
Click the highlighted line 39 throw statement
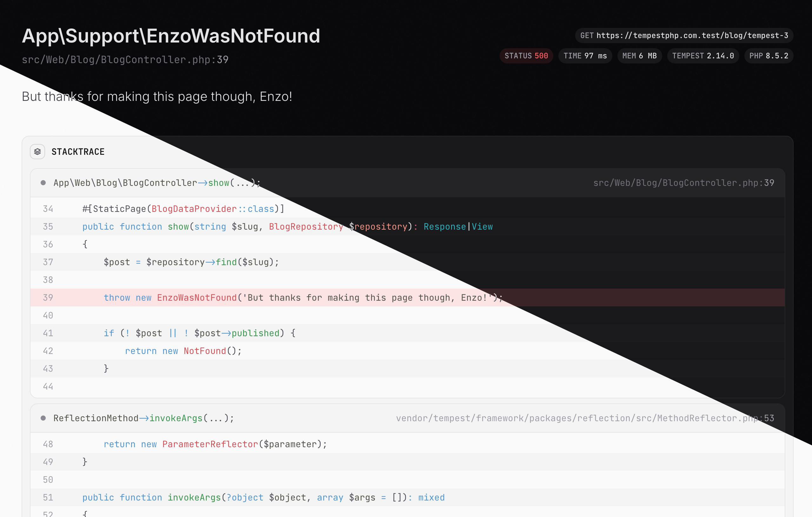303,298
